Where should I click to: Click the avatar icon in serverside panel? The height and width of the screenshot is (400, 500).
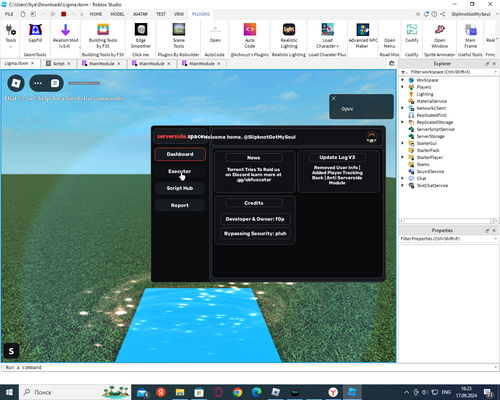371,137
